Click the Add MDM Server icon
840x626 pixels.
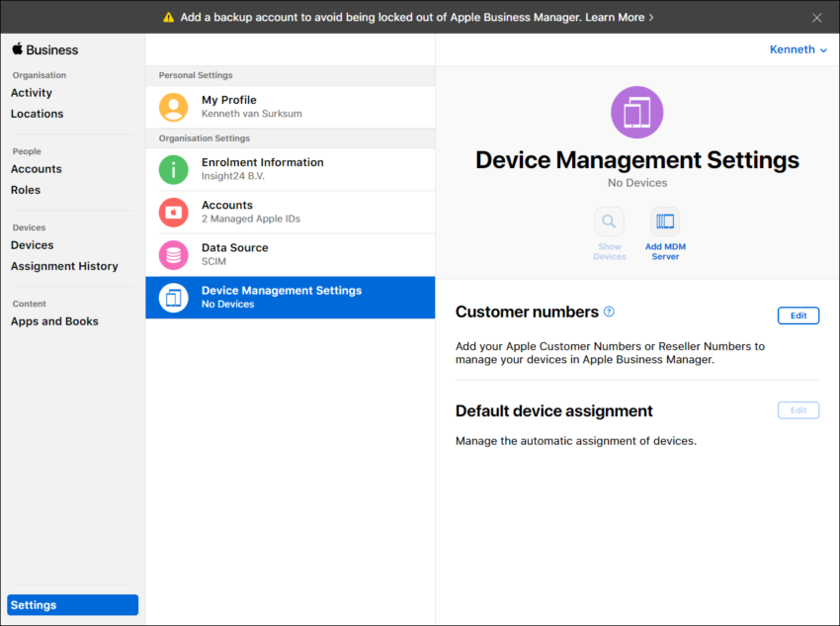pyautogui.click(x=664, y=222)
